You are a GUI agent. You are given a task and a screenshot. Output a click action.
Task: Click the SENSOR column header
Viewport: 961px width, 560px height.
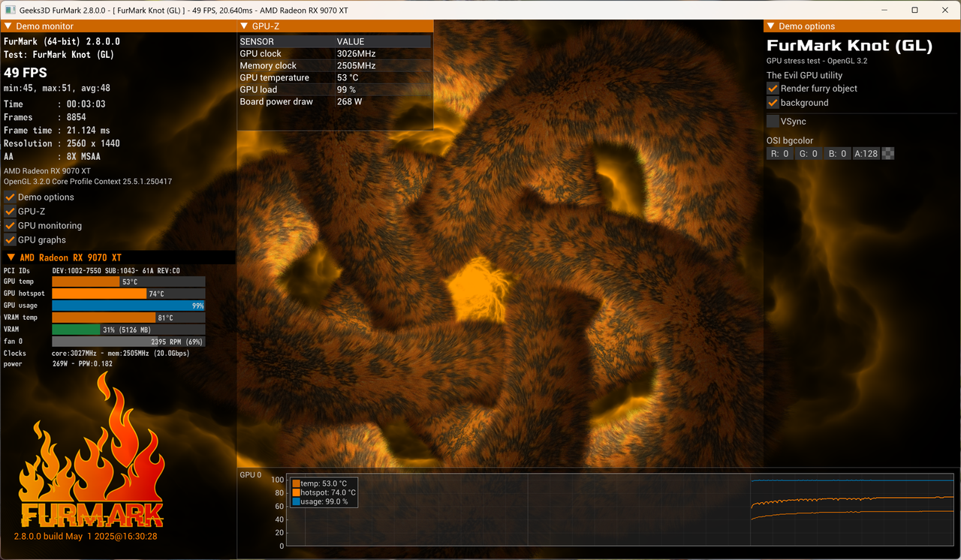click(x=287, y=42)
